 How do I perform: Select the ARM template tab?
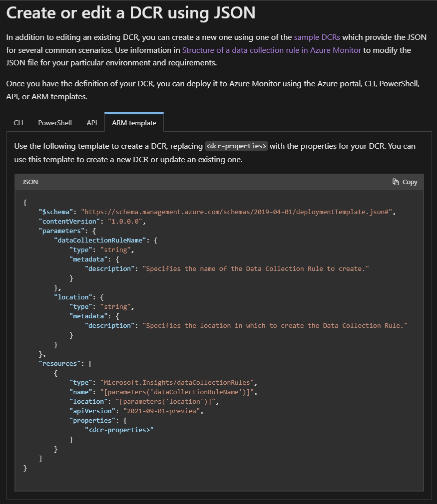pyautogui.click(x=134, y=123)
